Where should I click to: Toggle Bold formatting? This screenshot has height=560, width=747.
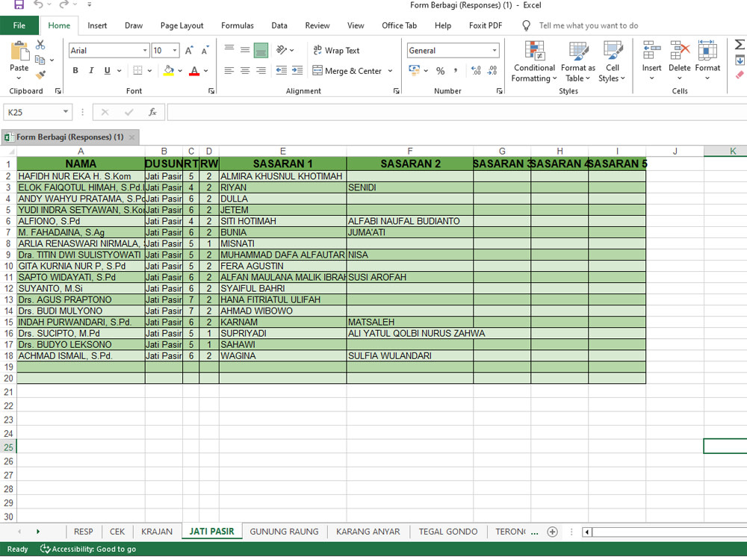click(x=75, y=70)
